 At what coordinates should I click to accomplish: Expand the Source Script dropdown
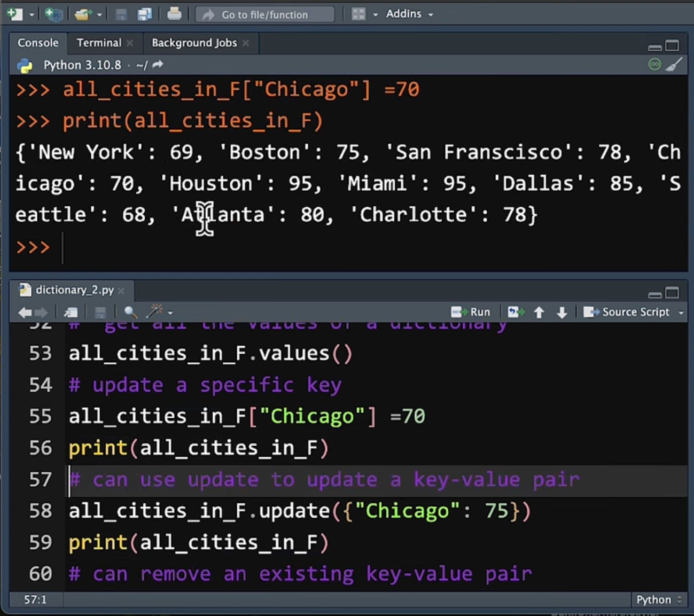[682, 312]
